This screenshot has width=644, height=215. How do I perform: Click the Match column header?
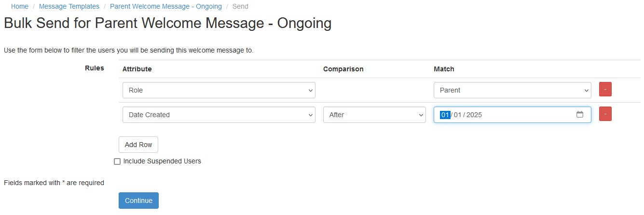(x=444, y=69)
